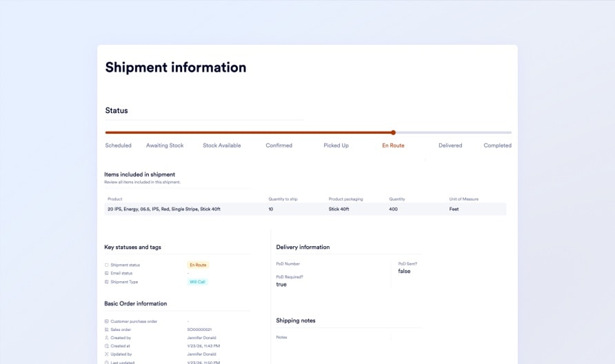This screenshot has width=615, height=364.
Task: Click the shipping Notes field
Action: pos(281,337)
